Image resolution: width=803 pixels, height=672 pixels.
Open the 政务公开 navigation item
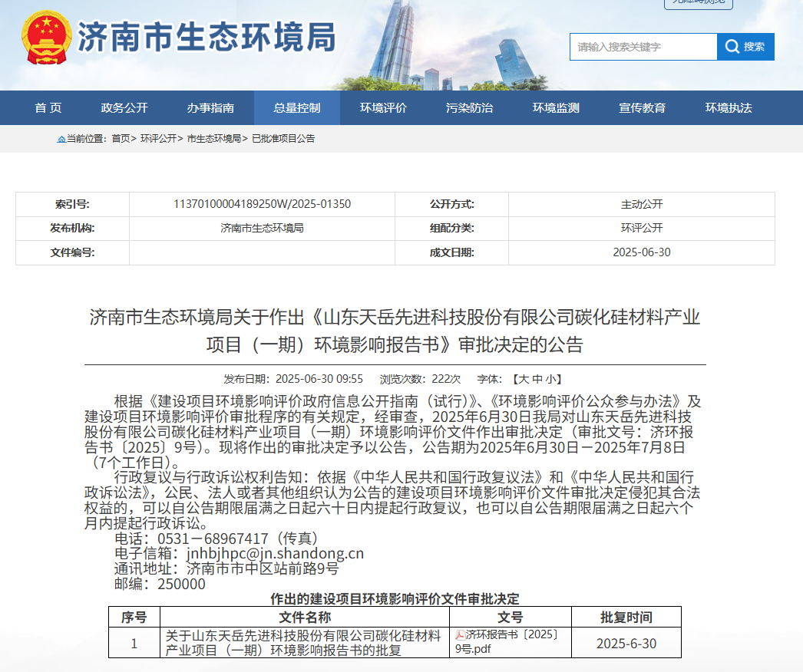point(124,108)
